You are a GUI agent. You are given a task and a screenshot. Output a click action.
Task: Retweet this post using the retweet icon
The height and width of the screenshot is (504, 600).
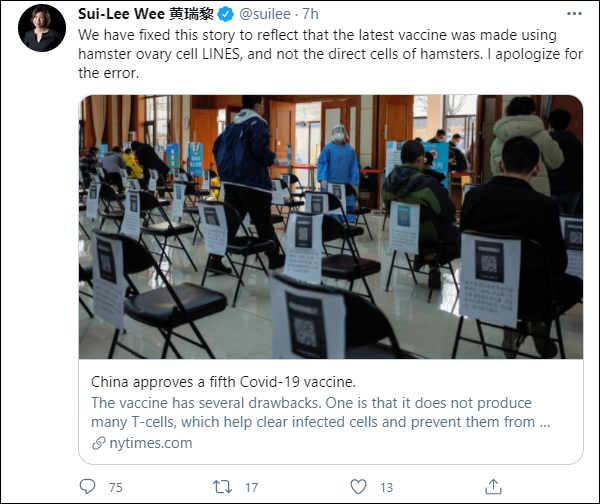(223, 487)
